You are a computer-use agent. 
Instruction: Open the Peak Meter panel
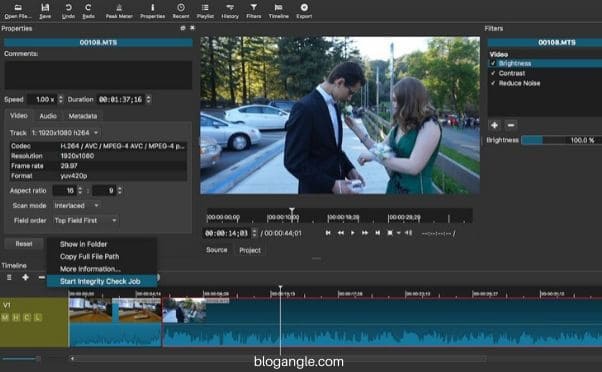(x=119, y=11)
